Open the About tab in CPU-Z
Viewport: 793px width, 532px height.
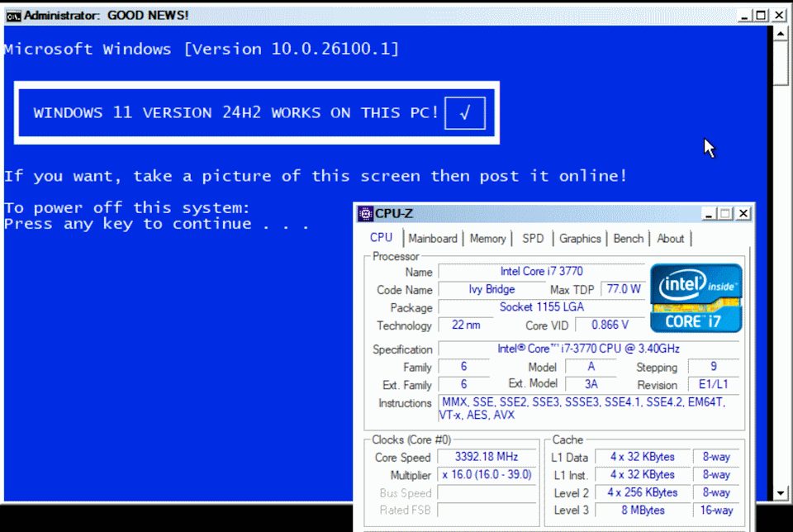coord(671,239)
